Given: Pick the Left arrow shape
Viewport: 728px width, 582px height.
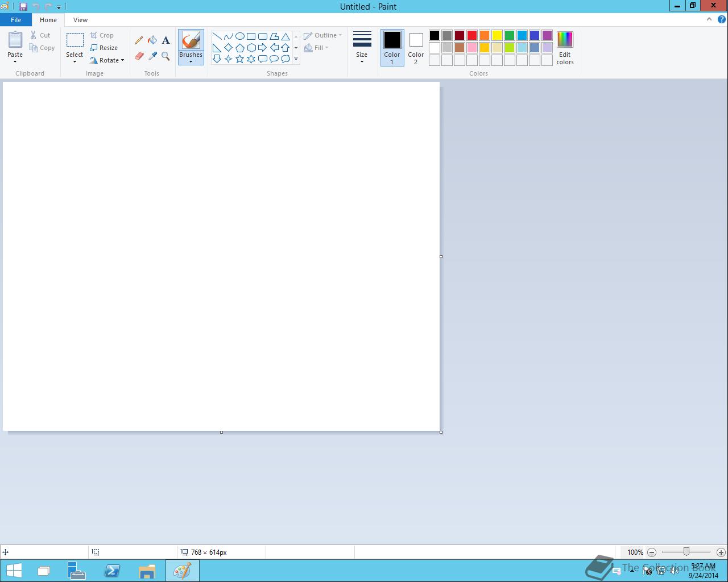Looking at the screenshot, I should click(x=274, y=47).
